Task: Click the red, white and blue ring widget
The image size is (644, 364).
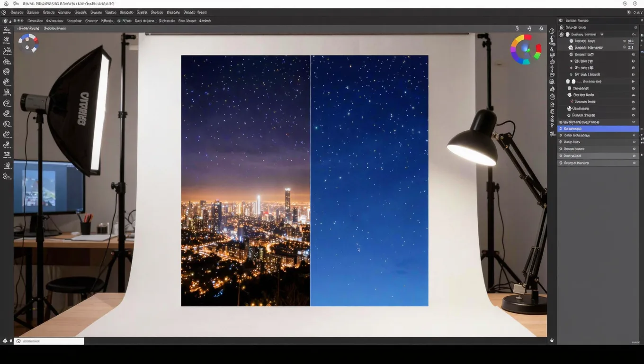Action: click(x=28, y=42)
